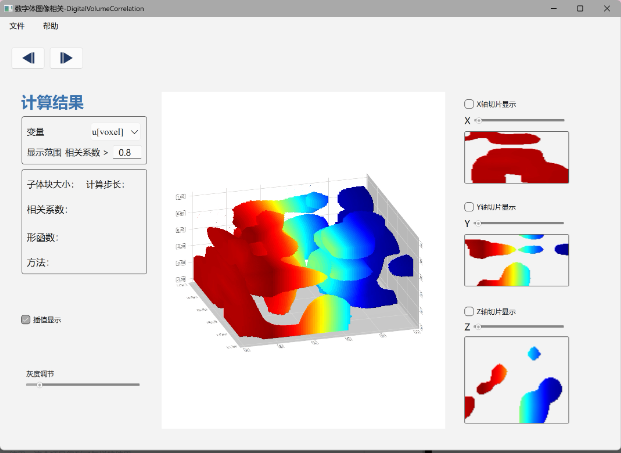
Task: Click the Z slice position slider
Action: point(519,327)
